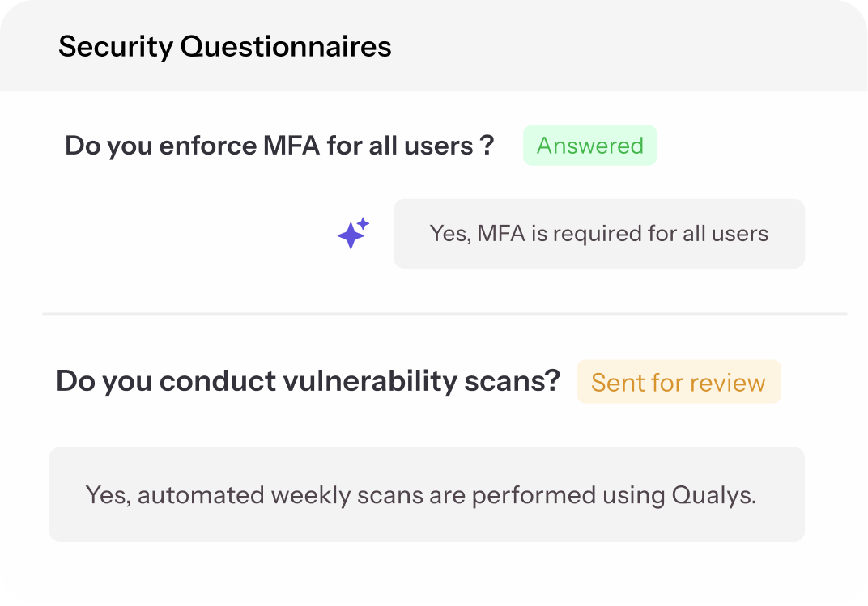Click the question about vulnerability scans

click(308, 379)
